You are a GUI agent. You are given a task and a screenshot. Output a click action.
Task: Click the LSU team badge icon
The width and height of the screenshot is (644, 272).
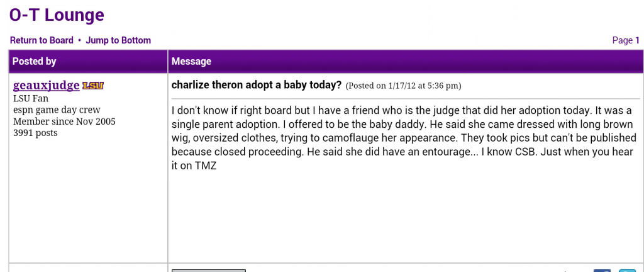click(93, 86)
